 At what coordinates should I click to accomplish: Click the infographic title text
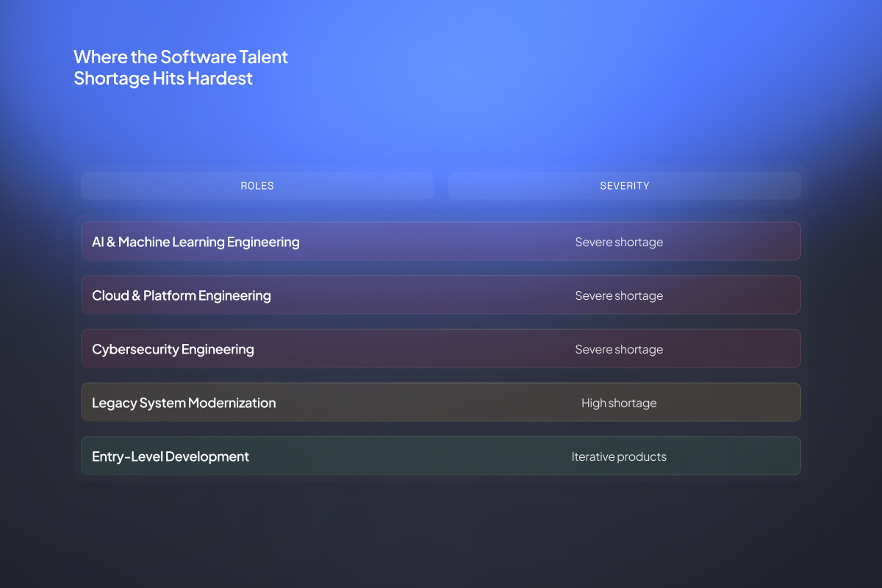tap(180, 67)
